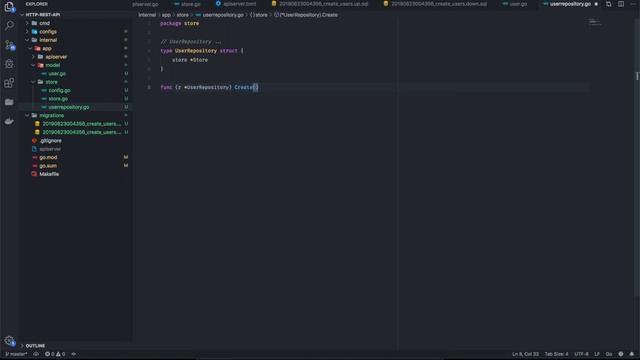Change Go language mode in status bar
The image size is (640, 360).
point(609,354)
